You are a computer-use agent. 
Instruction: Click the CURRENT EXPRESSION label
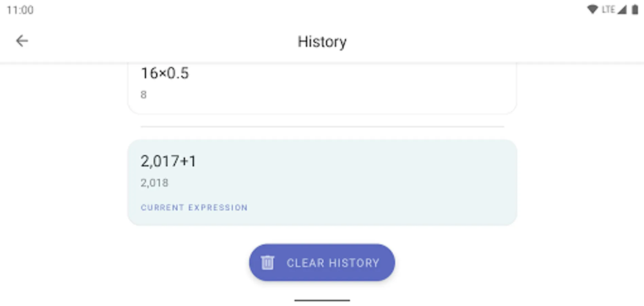(194, 207)
